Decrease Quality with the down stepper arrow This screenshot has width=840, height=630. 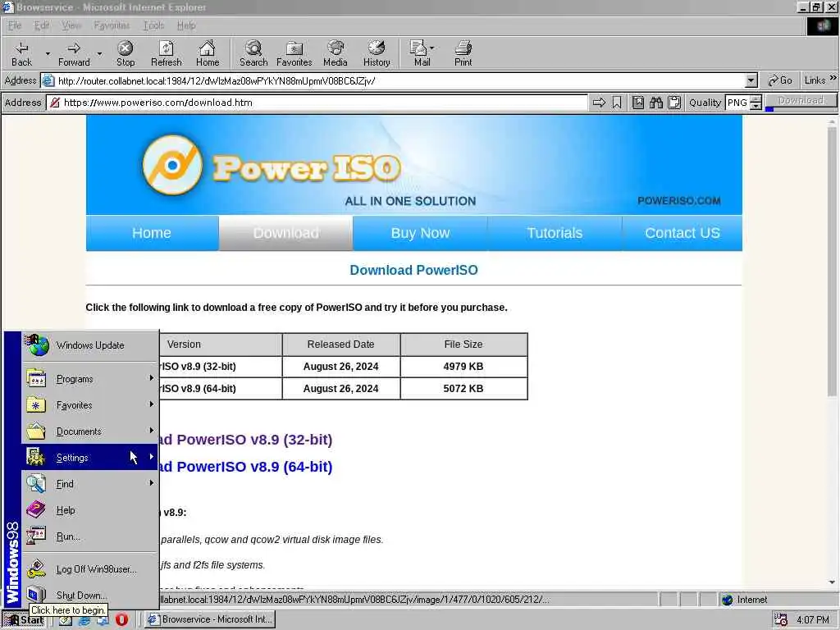756,106
